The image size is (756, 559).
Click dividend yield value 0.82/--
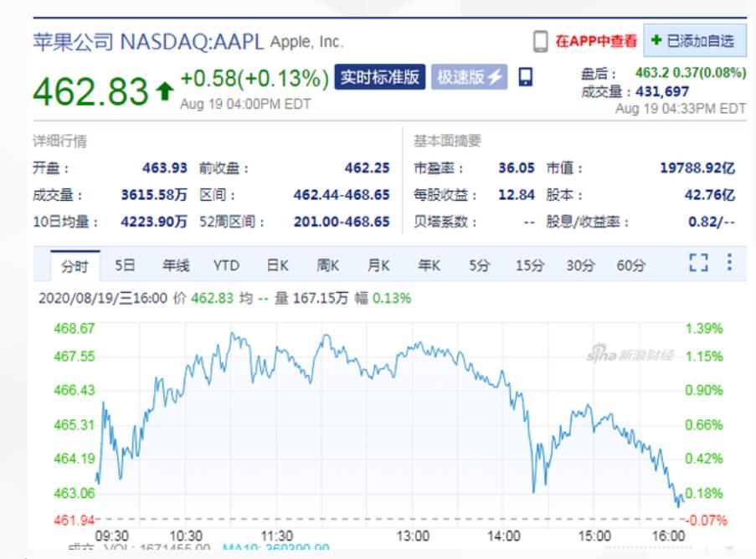(x=712, y=222)
